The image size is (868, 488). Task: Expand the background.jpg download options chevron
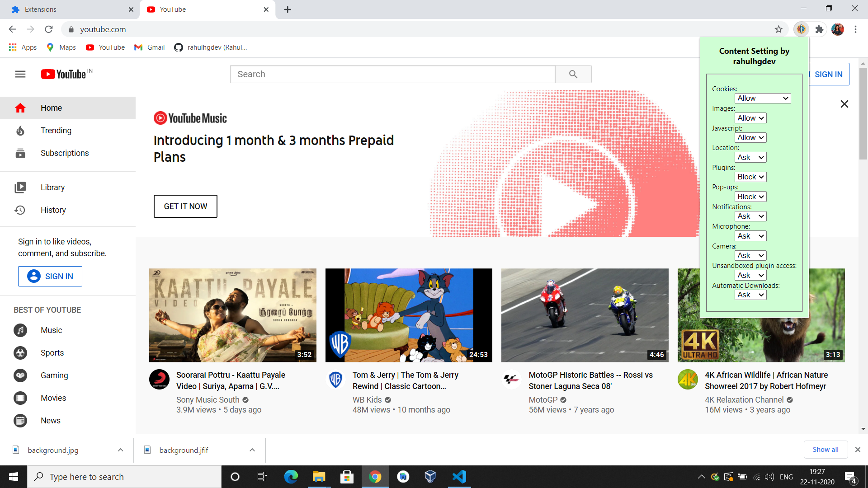pos(120,450)
